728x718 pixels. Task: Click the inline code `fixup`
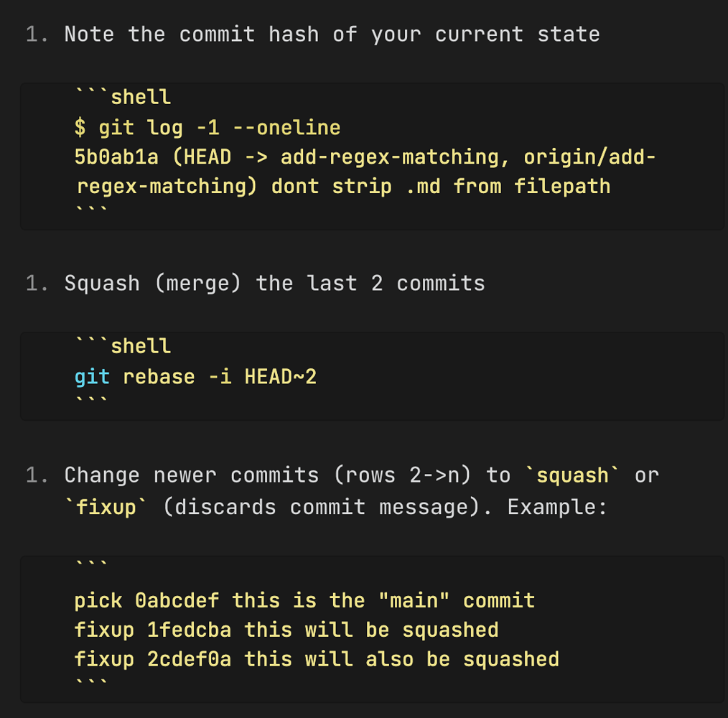106,507
